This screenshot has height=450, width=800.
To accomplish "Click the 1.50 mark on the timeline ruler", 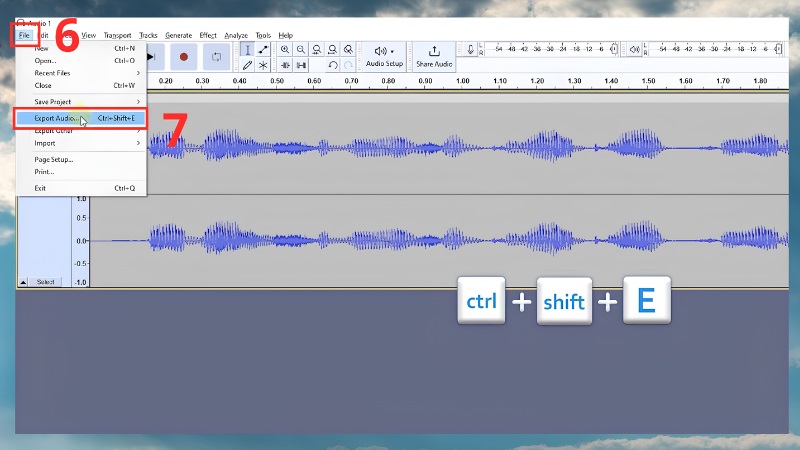I will coord(648,81).
